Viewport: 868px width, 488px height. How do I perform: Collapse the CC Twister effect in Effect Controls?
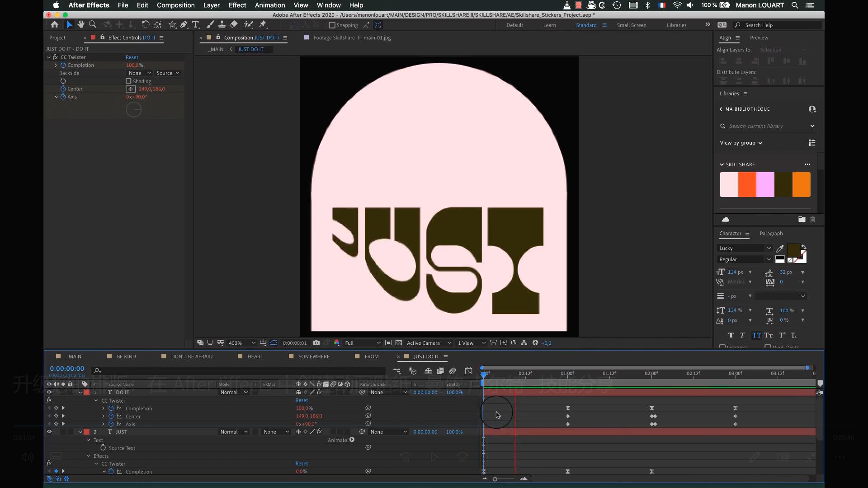[49, 57]
